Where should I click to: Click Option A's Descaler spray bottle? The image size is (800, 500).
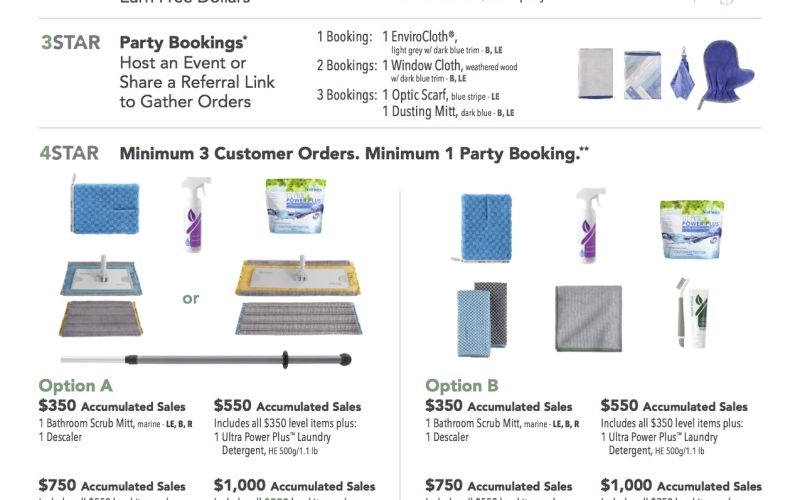click(195, 214)
